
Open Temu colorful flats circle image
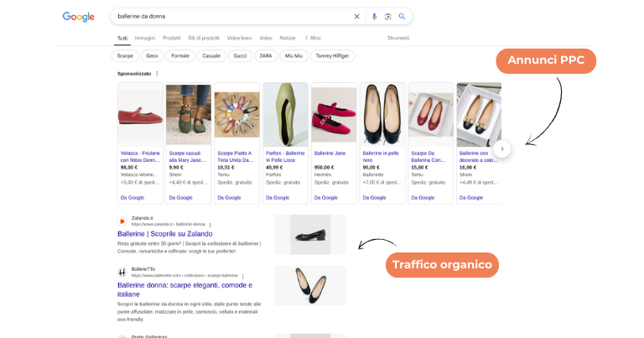click(x=237, y=115)
